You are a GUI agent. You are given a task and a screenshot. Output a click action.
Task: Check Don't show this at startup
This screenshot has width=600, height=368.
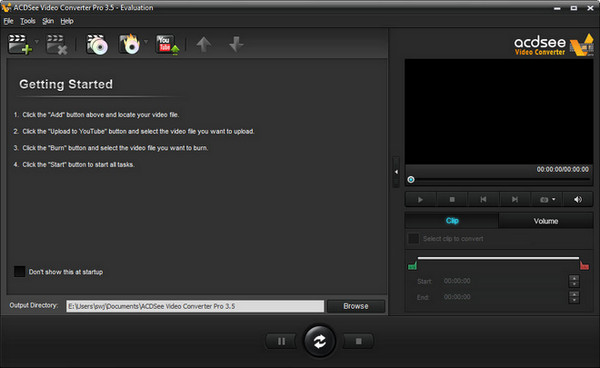pyautogui.click(x=20, y=272)
